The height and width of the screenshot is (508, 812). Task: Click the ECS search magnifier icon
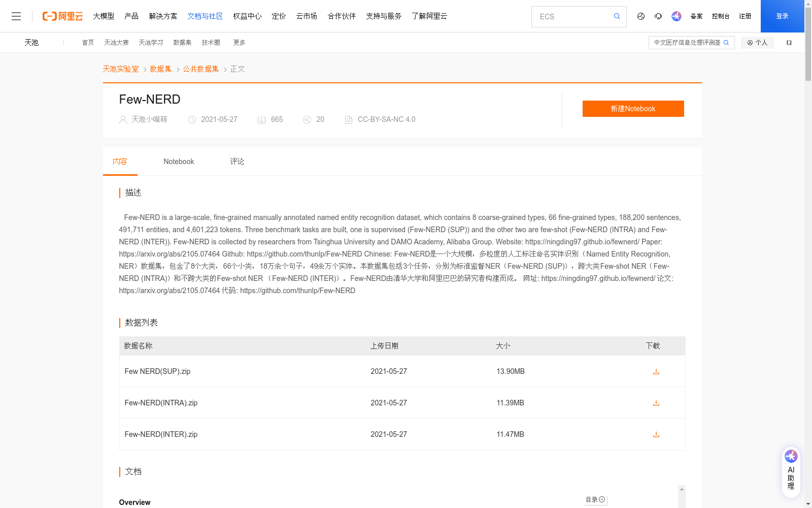tap(617, 16)
